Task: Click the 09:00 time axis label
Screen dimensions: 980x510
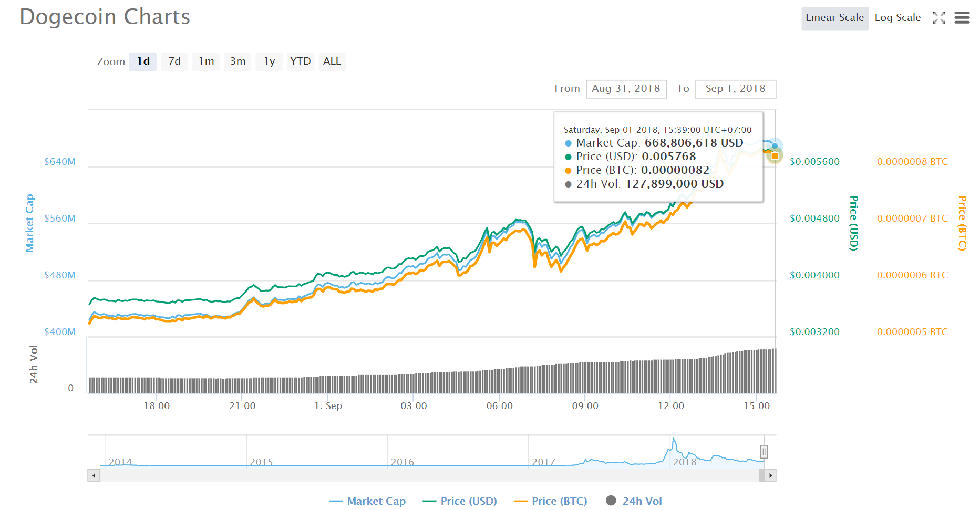Action: (585, 406)
